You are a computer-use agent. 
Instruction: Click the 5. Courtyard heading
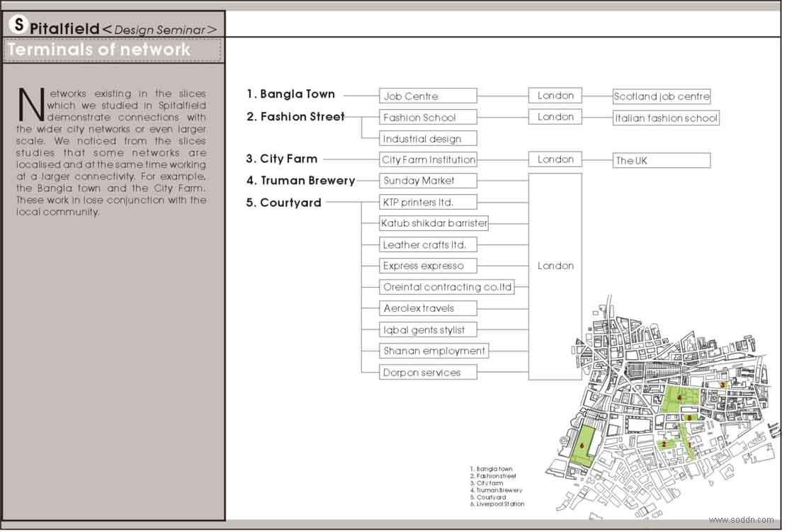point(283,203)
